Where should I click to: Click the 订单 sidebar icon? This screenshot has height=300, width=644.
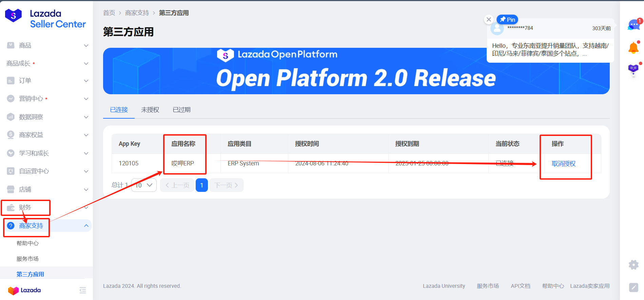tap(11, 81)
